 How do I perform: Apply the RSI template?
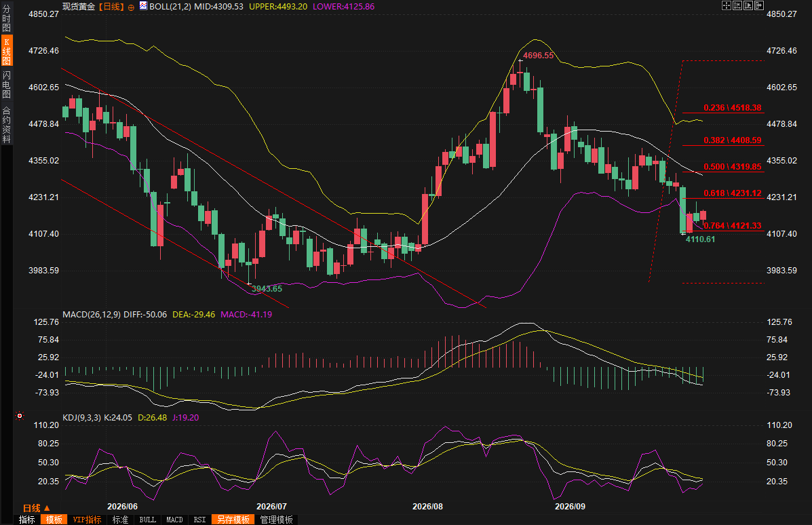point(200,520)
